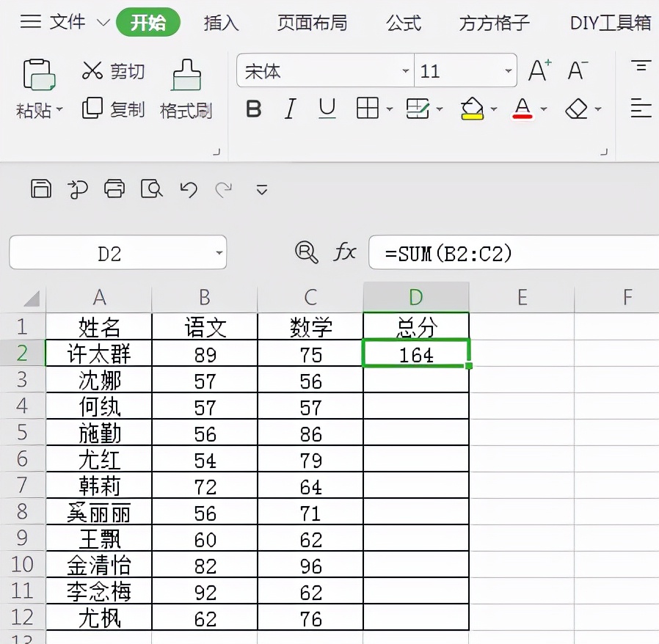659x644 pixels.
Task: Click the 复制 label button
Action: [x=128, y=109]
